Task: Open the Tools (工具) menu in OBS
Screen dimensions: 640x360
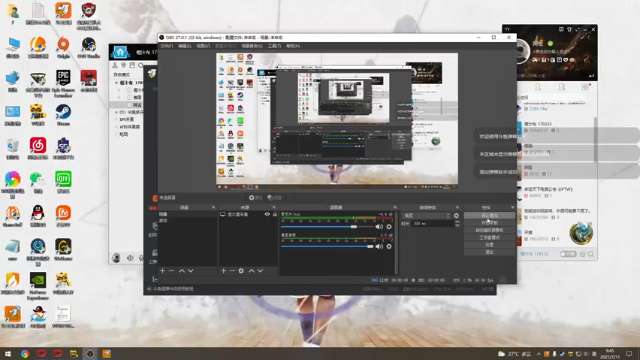Action: pos(274,46)
